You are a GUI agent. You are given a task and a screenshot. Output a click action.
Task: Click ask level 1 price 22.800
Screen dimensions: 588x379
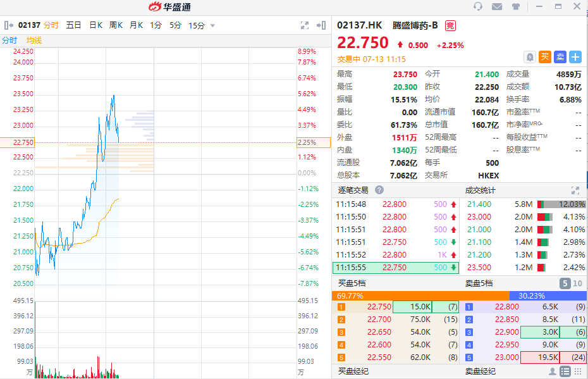coord(507,307)
